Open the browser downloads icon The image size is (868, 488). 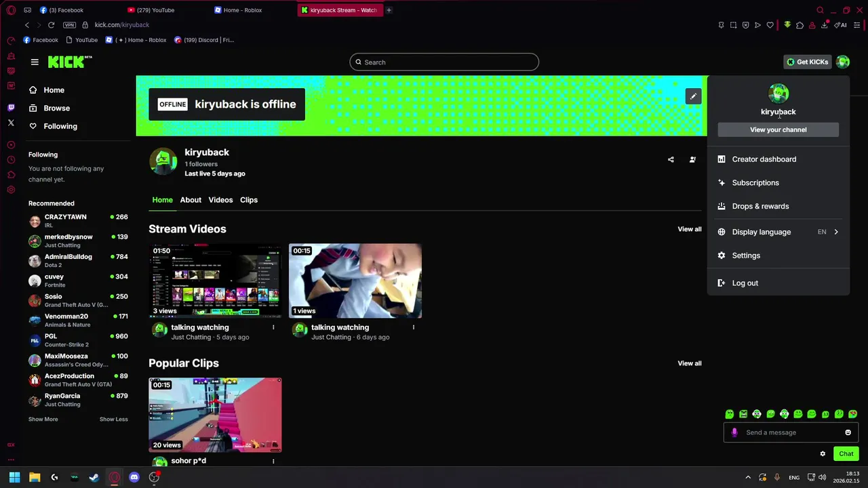(824, 25)
